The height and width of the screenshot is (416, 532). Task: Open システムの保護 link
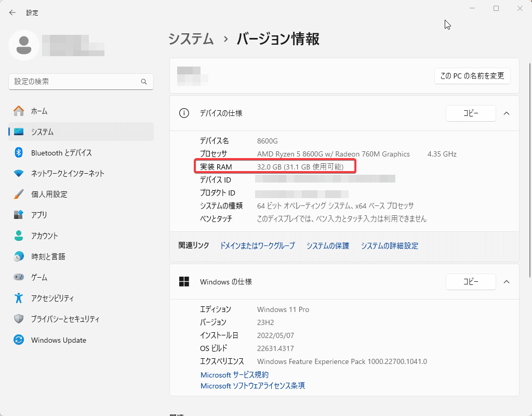tap(328, 245)
